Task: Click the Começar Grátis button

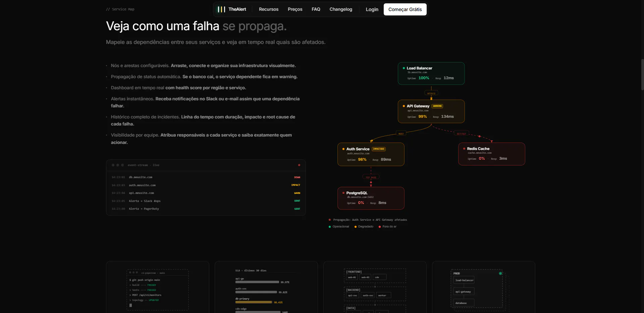Action: click(x=405, y=9)
